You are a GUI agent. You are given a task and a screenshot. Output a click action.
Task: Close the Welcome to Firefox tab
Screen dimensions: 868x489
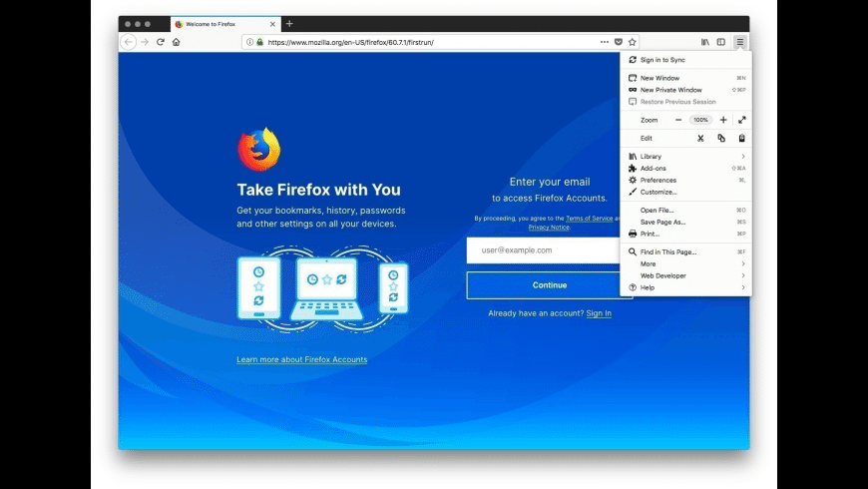(x=272, y=24)
